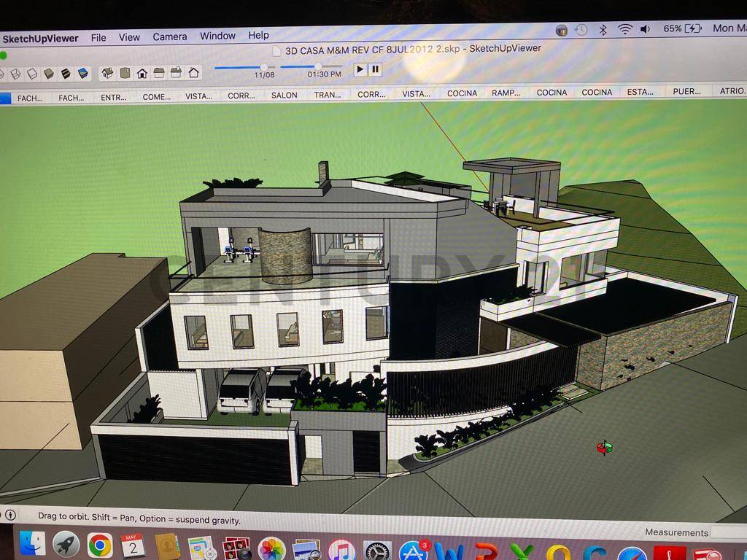The image size is (747, 560).
Task: Select the ATRIO scene tab
Action: [732, 91]
